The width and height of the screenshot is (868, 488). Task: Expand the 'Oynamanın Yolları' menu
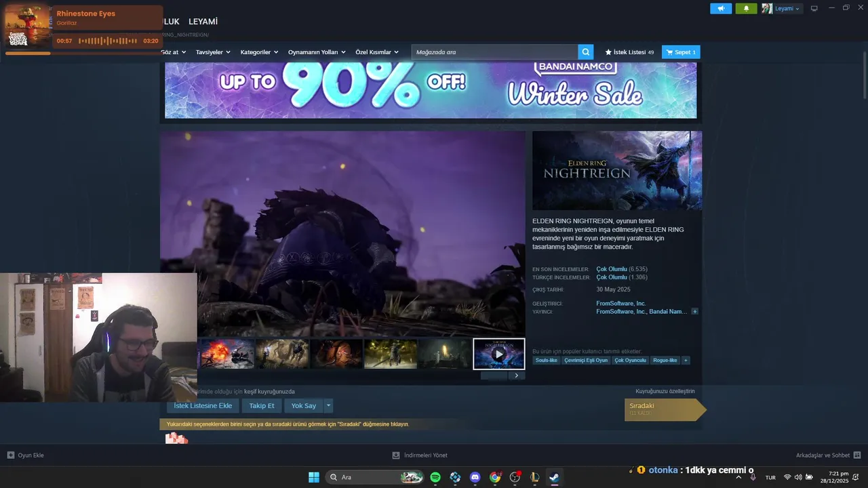tap(317, 52)
